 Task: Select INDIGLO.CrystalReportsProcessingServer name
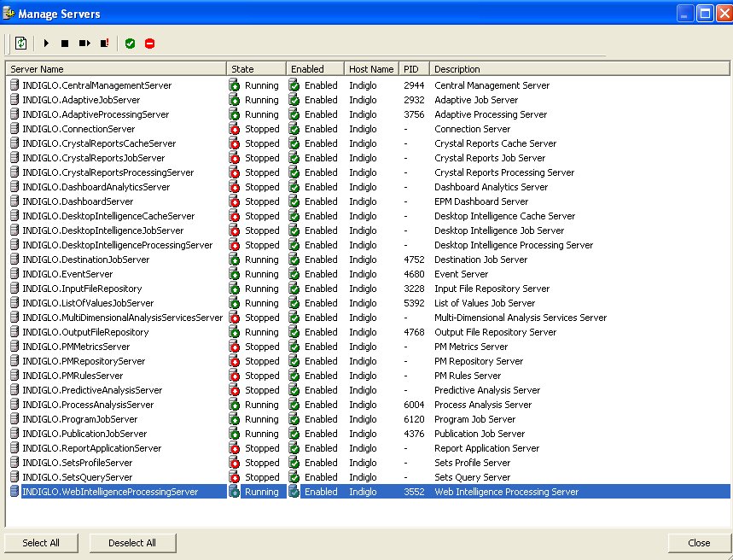[108, 172]
